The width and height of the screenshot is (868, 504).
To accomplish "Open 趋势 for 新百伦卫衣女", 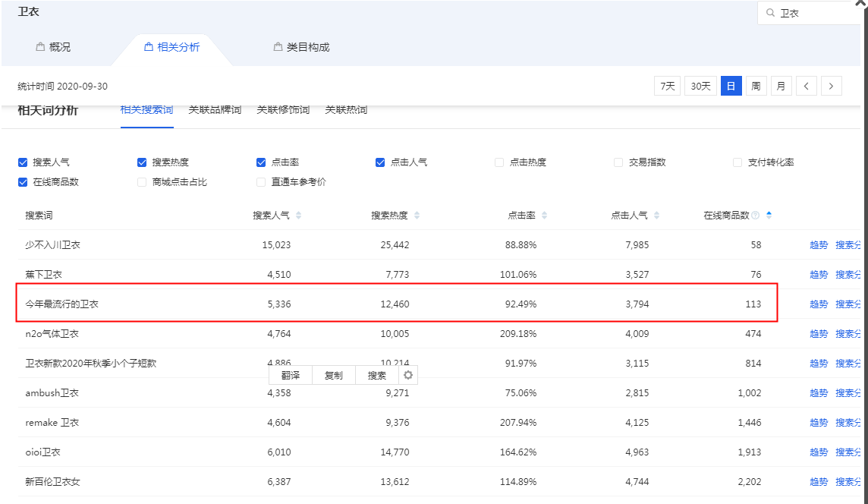I will [x=819, y=482].
